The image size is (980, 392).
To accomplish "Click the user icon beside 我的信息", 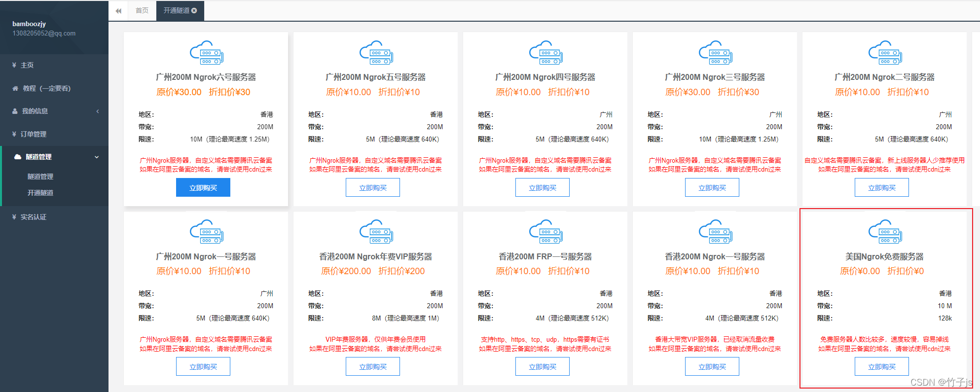I will tap(15, 111).
